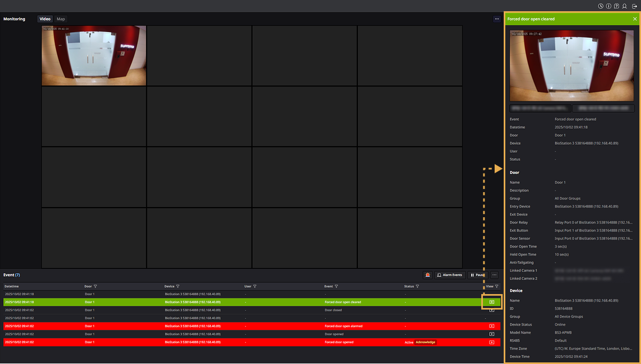Open the information icon in top bar
This screenshot has width=641, height=364.
tap(608, 6)
